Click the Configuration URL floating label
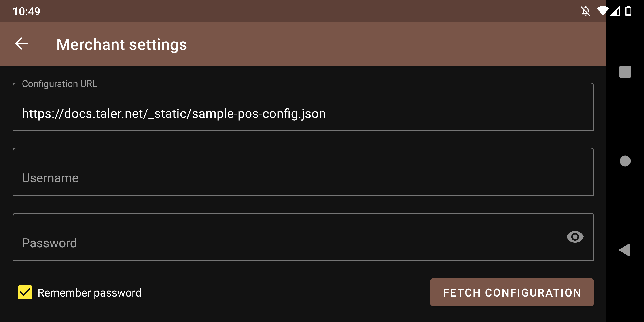 pyautogui.click(x=59, y=84)
